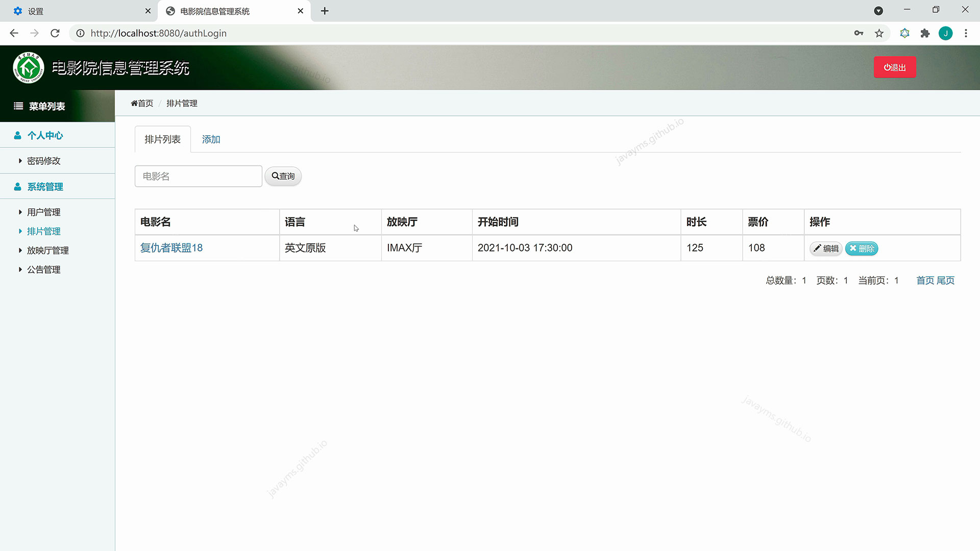This screenshot has height=551, width=980.
Task: Open the 复仇者联盟18 movie link
Action: coord(171,248)
